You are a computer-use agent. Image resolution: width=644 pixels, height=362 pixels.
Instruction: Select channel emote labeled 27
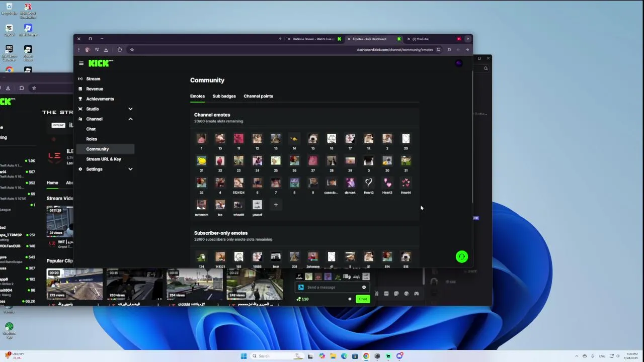tap(313, 161)
